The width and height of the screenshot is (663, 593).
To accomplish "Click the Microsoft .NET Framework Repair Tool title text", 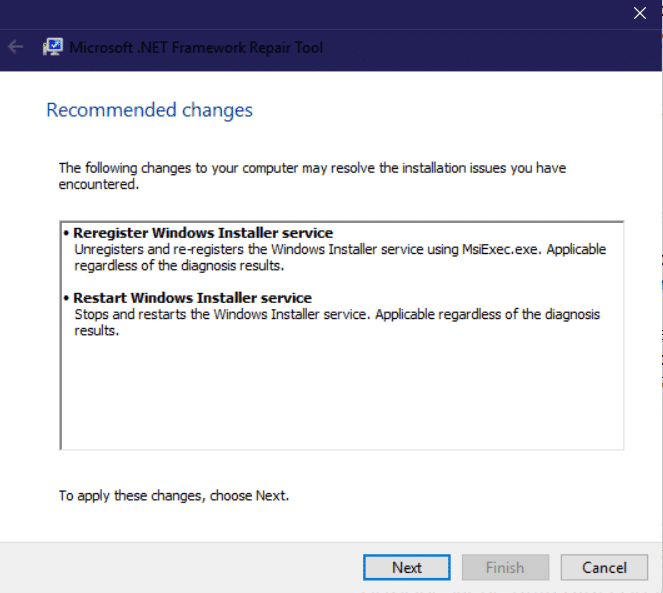I will [x=197, y=47].
